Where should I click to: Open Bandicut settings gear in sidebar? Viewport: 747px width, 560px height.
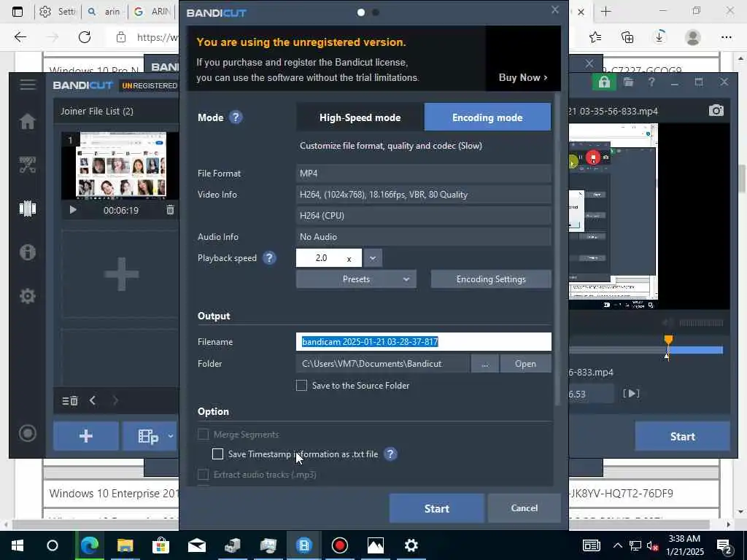pyautogui.click(x=28, y=296)
